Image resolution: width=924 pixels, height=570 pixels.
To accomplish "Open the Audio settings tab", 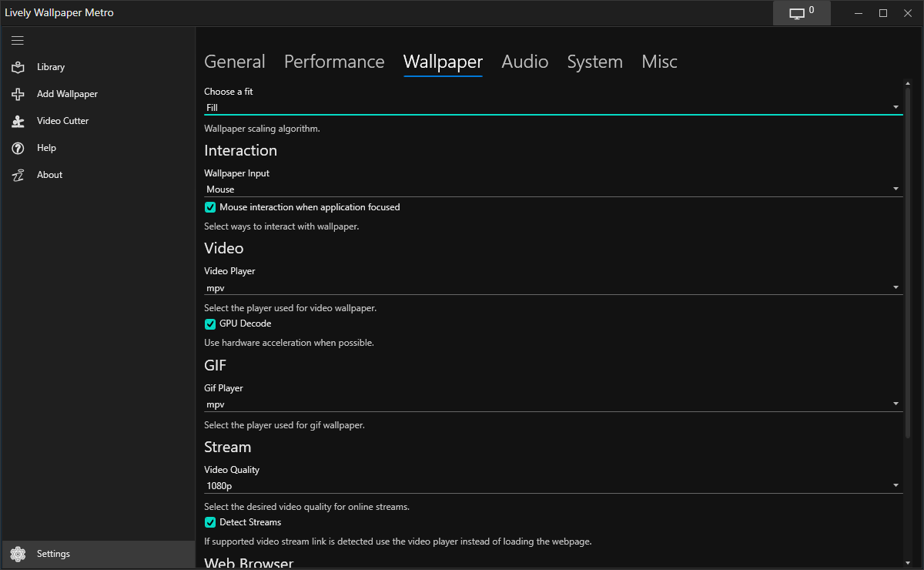I will tap(524, 62).
